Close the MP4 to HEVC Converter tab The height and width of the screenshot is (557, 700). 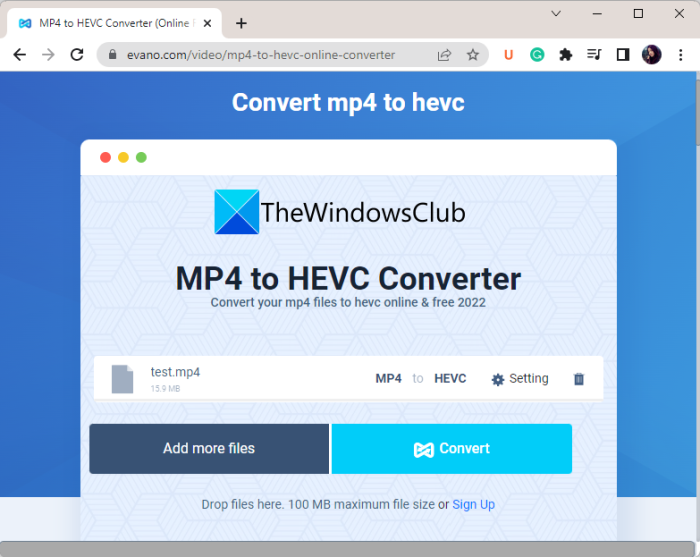pyautogui.click(x=207, y=23)
